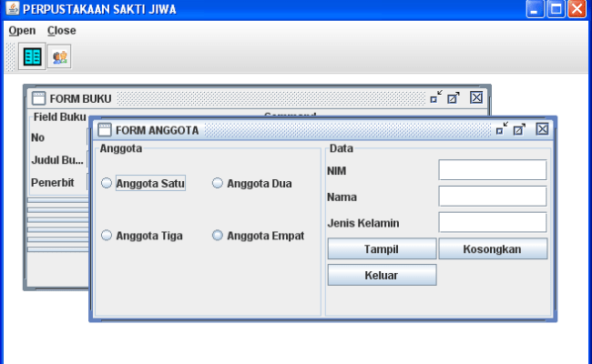The height and width of the screenshot is (364, 592).
Task: Click the Java icon in the main title bar
Action: click(13, 8)
